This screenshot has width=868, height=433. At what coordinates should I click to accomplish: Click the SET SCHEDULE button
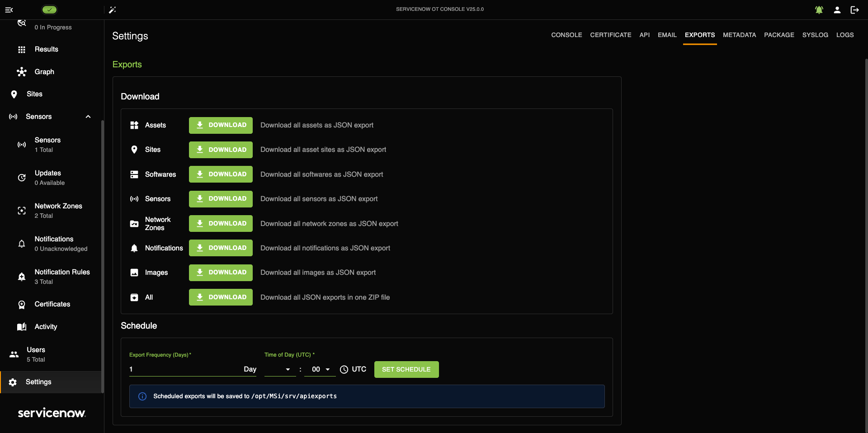click(406, 369)
